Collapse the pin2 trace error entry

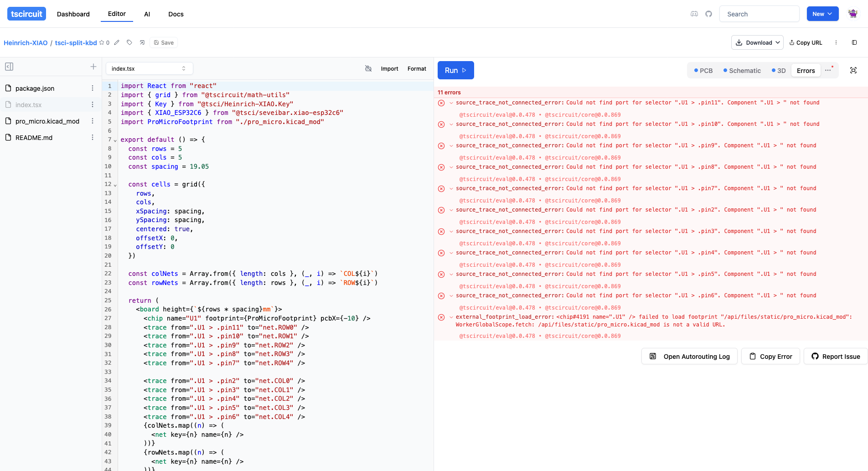point(451,210)
